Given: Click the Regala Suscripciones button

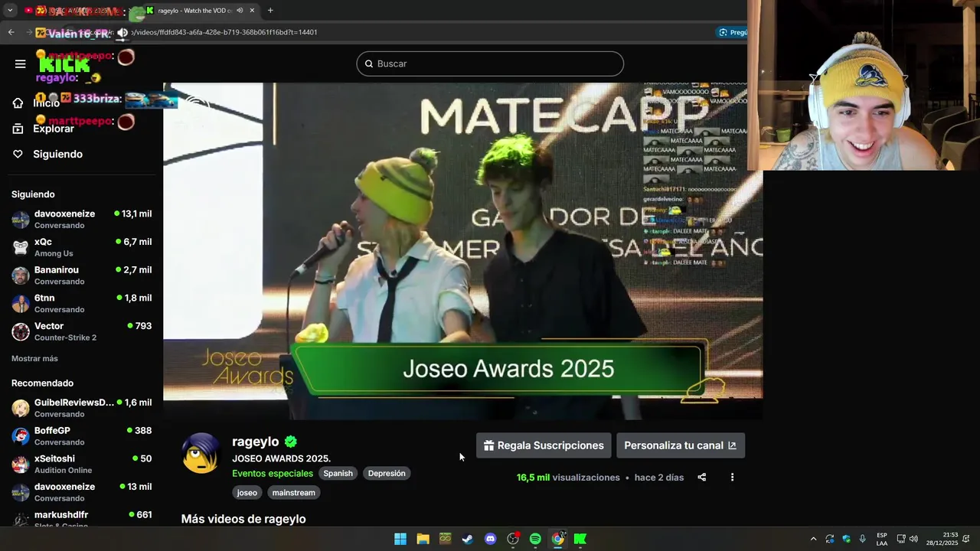Looking at the screenshot, I should tap(544, 445).
